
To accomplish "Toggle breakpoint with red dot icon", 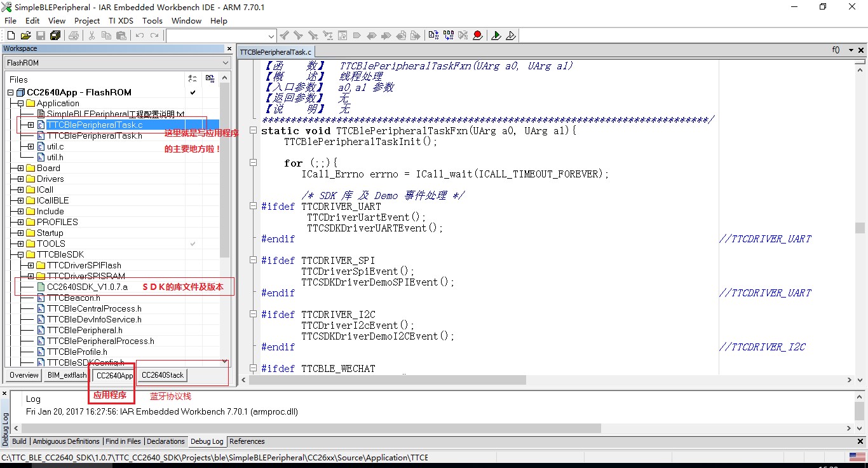I will (478, 36).
